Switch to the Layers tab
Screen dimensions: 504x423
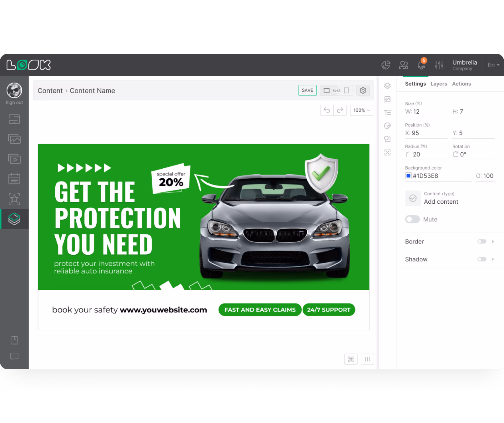coord(439,84)
